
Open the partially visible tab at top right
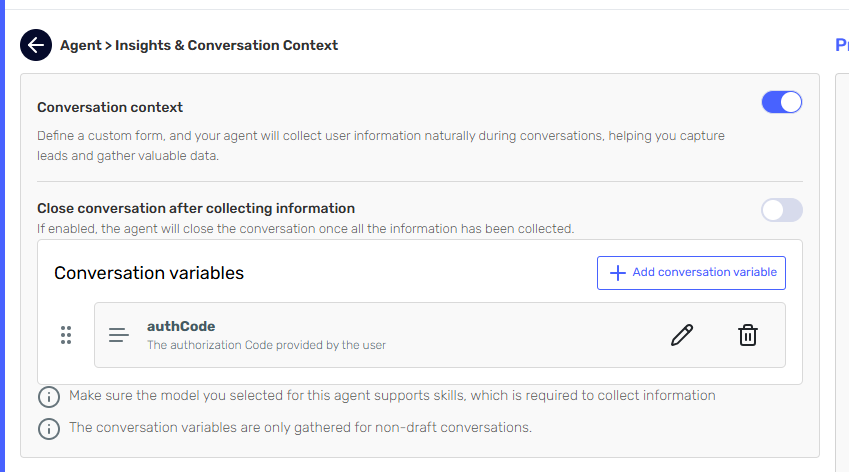[x=841, y=45]
